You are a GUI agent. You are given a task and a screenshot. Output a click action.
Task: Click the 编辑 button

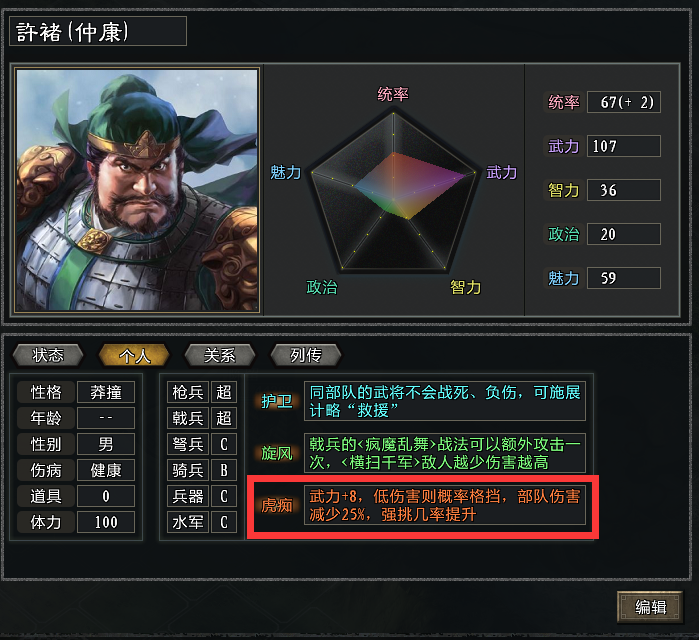[650, 607]
